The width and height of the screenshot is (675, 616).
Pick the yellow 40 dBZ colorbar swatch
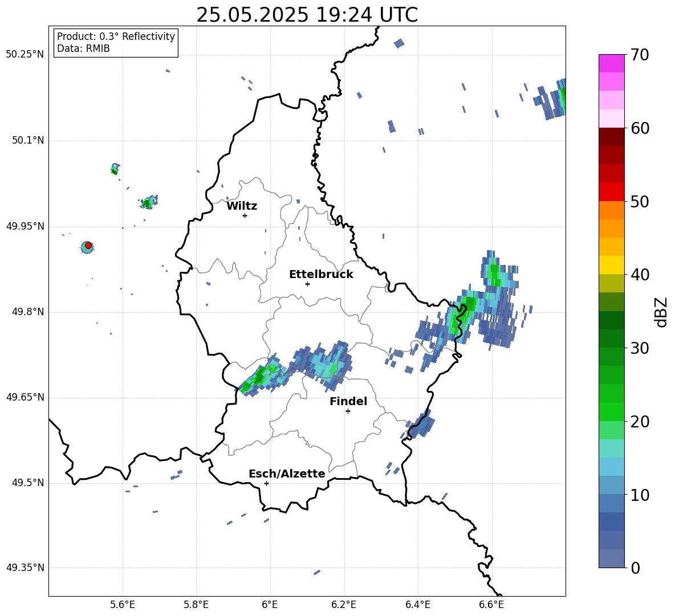pos(611,265)
